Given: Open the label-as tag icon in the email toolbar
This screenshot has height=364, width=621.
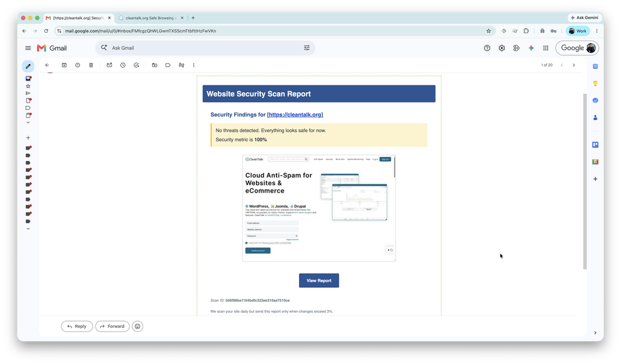Looking at the screenshot, I should point(168,65).
